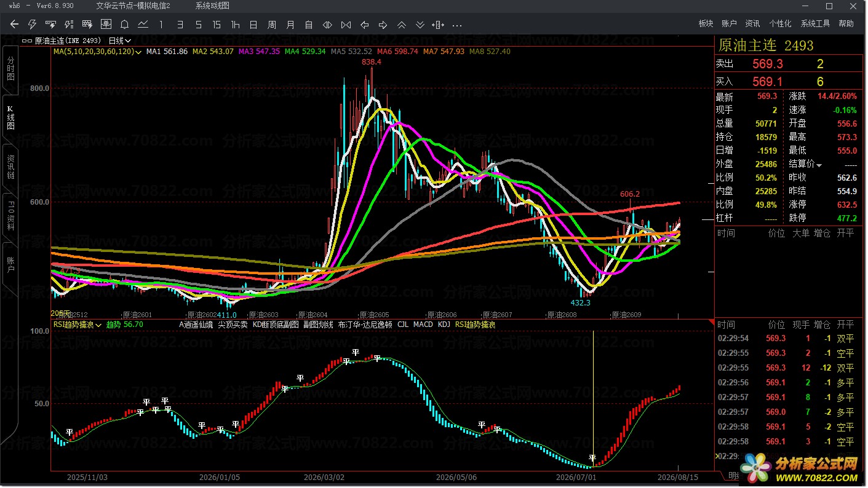Open the 帮助 menu
The height and width of the screenshot is (488, 868).
coord(846,24)
